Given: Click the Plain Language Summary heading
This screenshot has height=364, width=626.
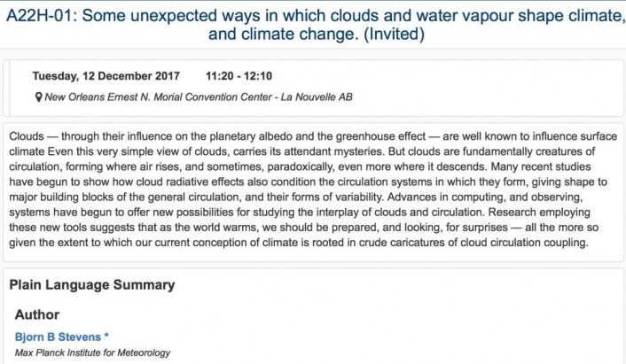Looking at the screenshot, I should (x=92, y=284).
